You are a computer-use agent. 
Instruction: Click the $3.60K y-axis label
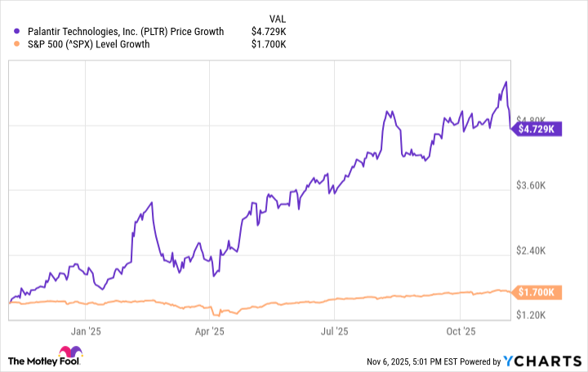[531, 185]
